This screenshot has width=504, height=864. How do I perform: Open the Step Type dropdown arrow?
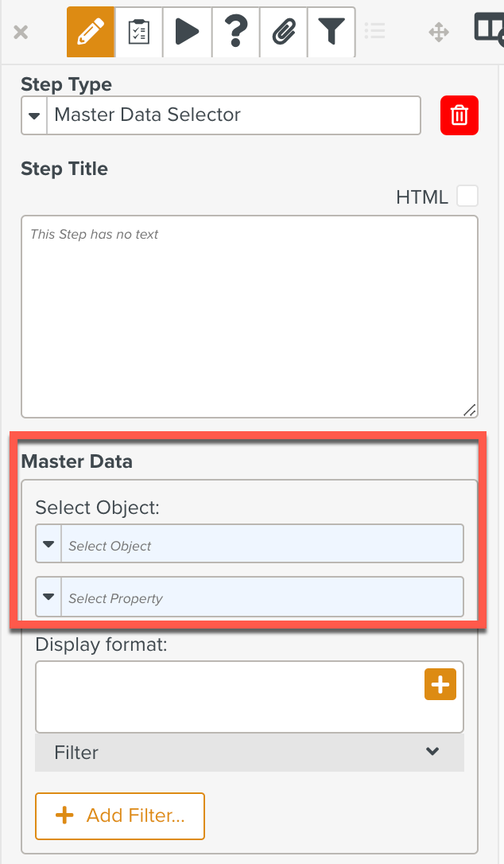(x=34, y=115)
